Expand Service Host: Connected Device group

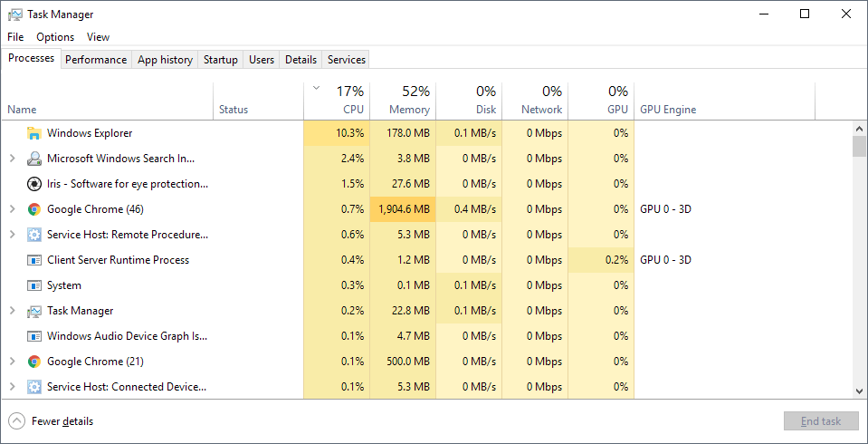12,387
